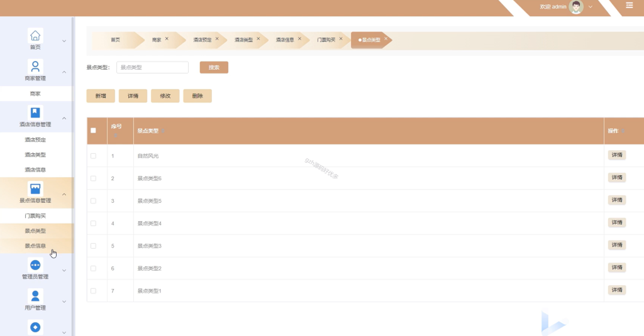Click the 新增 add button
The width and height of the screenshot is (644, 336).
pos(101,96)
